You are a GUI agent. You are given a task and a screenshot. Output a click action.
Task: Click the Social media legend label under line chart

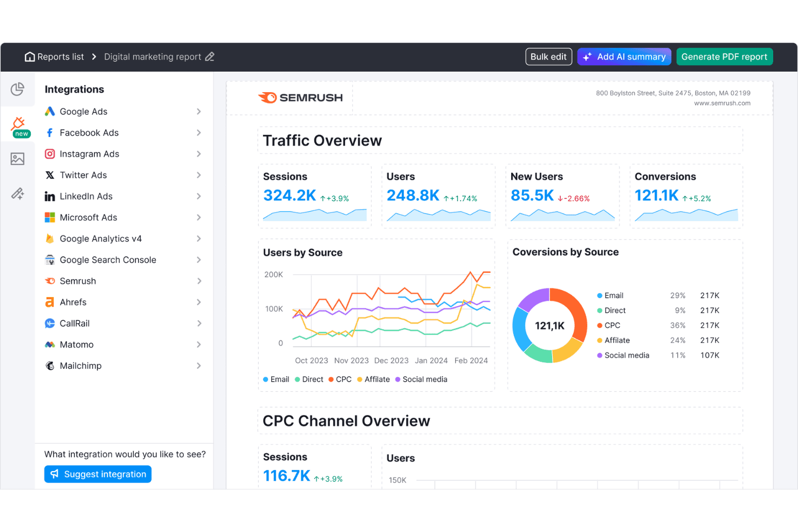pos(425,379)
